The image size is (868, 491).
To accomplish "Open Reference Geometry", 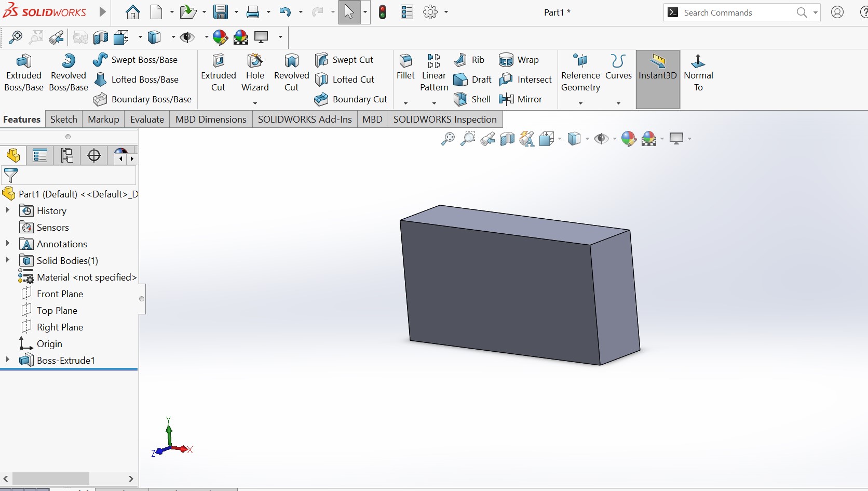I will click(580, 73).
